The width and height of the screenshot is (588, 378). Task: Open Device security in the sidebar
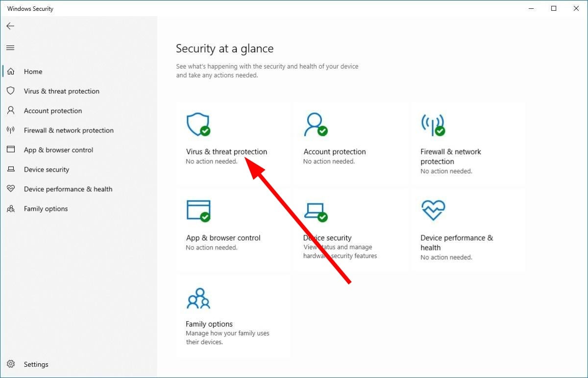coord(47,170)
